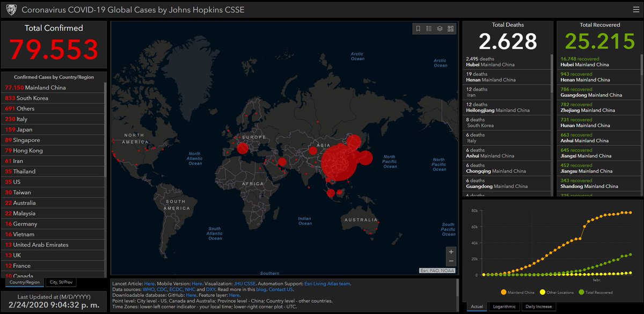644x314 pixels.
Task: Open the GitHub 'Here' database link
Action: click(191, 295)
